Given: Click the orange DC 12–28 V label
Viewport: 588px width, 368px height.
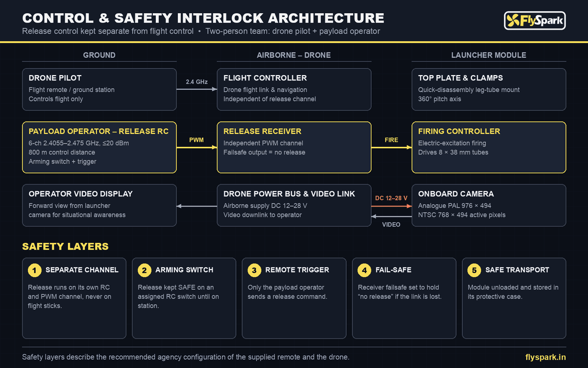Looking at the screenshot, I should tap(392, 198).
